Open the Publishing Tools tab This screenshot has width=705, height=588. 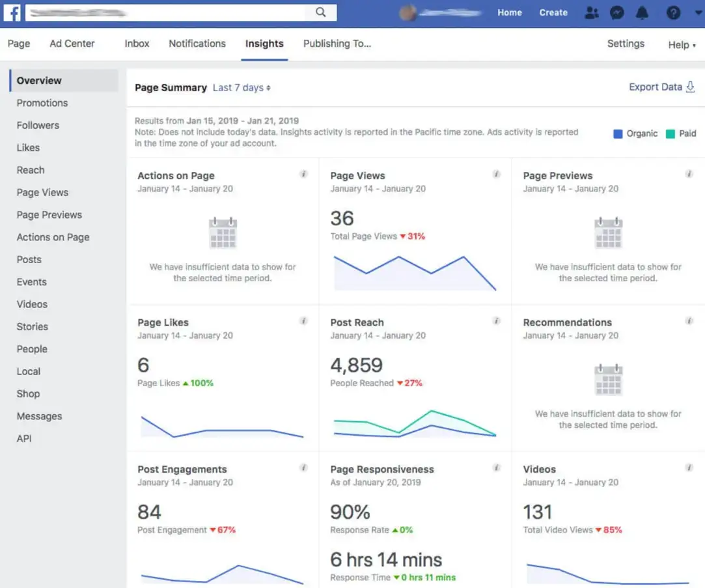tap(337, 44)
